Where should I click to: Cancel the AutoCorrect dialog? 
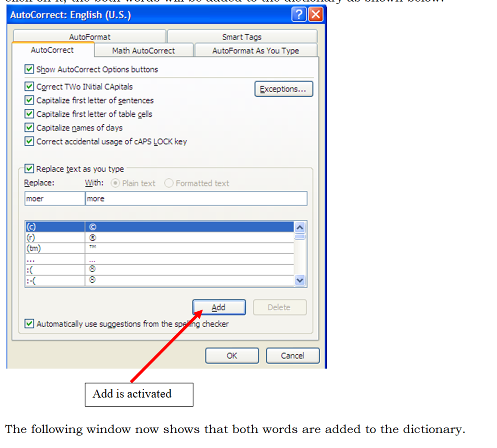(292, 356)
